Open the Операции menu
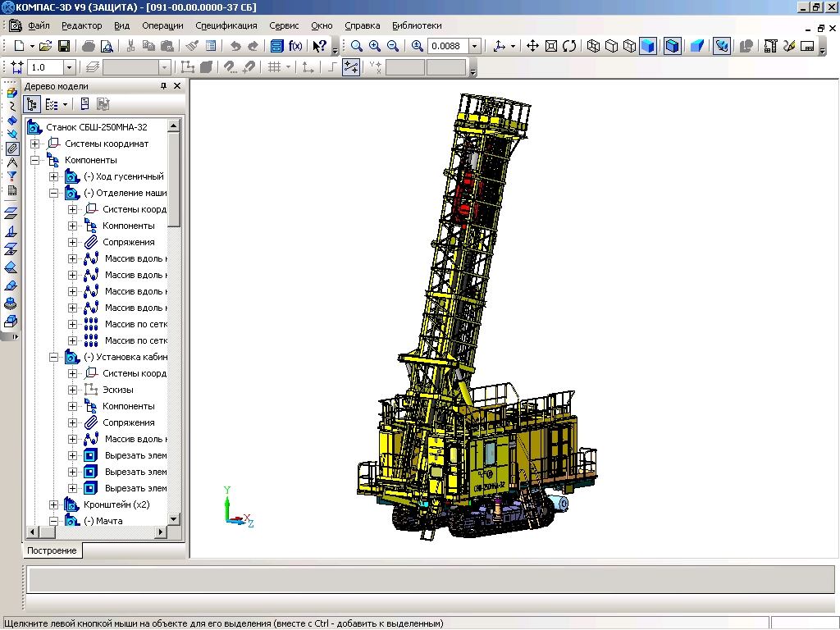The width and height of the screenshot is (840, 630). pyautogui.click(x=162, y=25)
